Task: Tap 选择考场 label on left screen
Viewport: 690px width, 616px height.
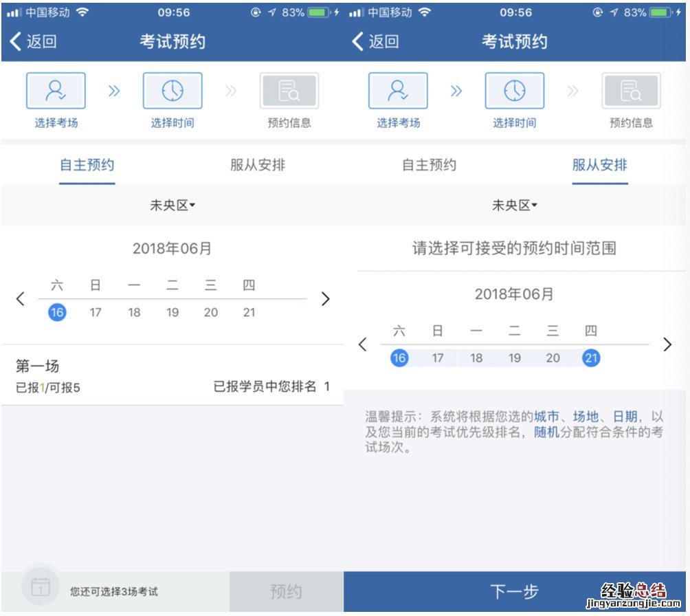Action: [56, 123]
